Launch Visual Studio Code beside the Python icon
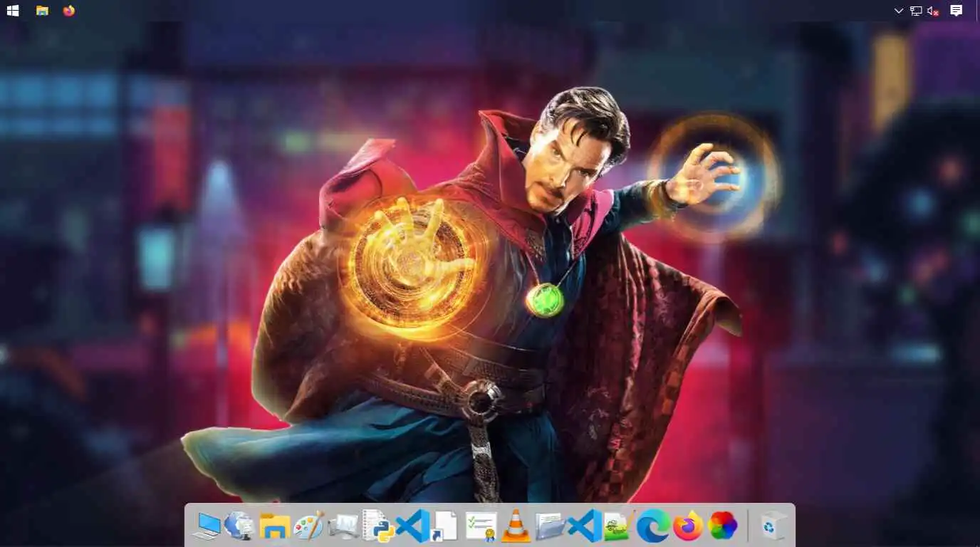Screen dimensions: 980x547 coord(412,526)
